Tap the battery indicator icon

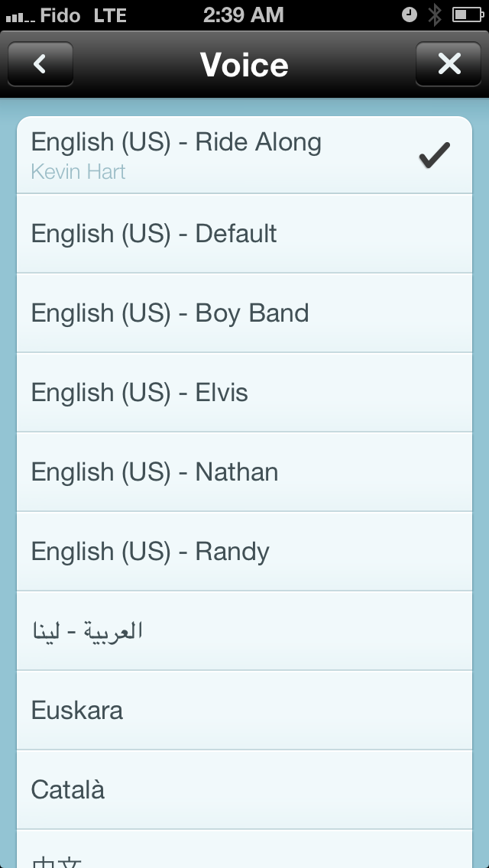coord(469,14)
